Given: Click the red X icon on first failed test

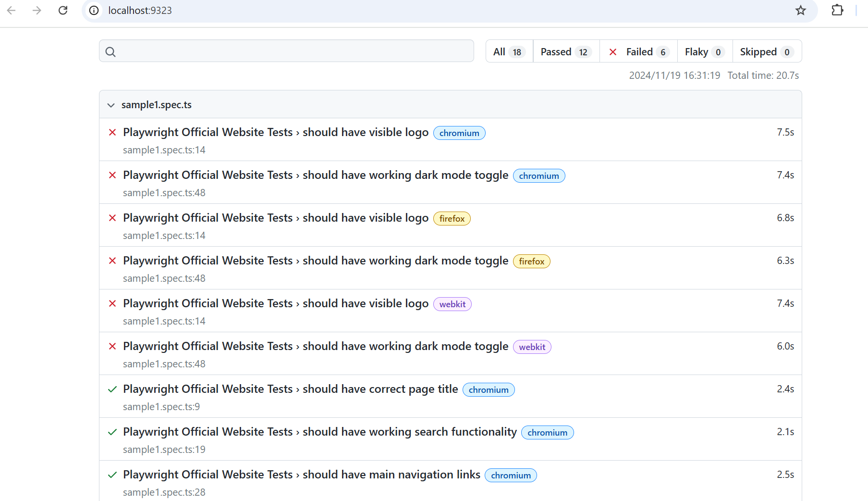Looking at the screenshot, I should [112, 132].
